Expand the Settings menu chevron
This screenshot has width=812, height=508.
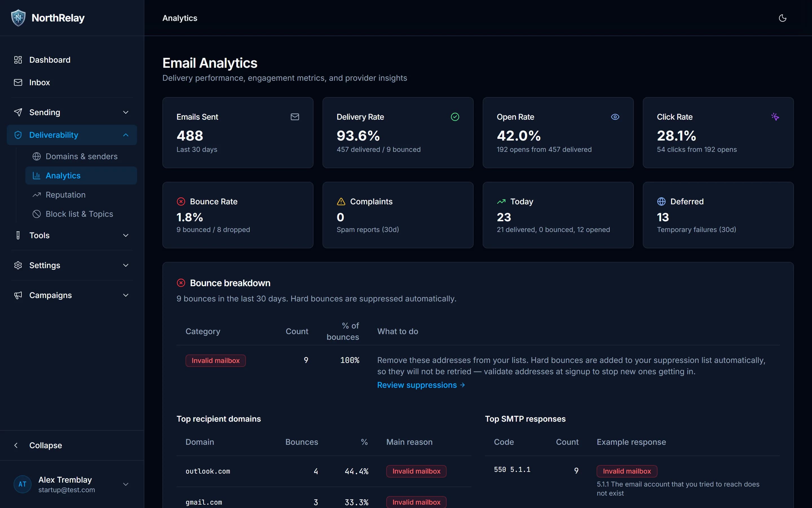[125, 265]
